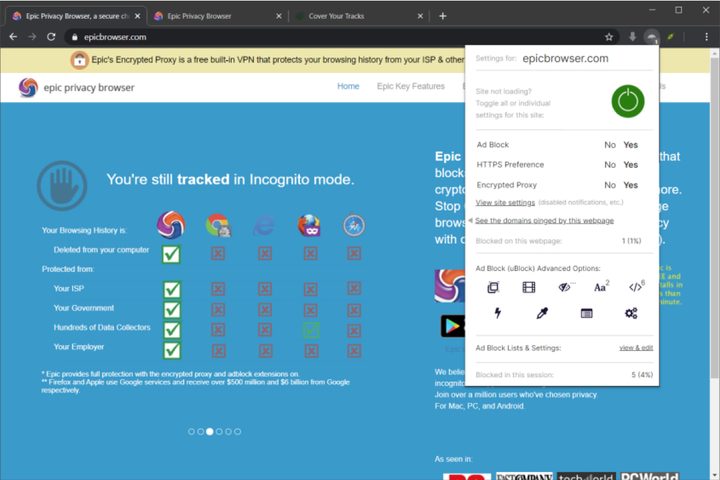This screenshot has width=720, height=480.
Task: Set HTTPS Preference to Yes
Action: 630,165
